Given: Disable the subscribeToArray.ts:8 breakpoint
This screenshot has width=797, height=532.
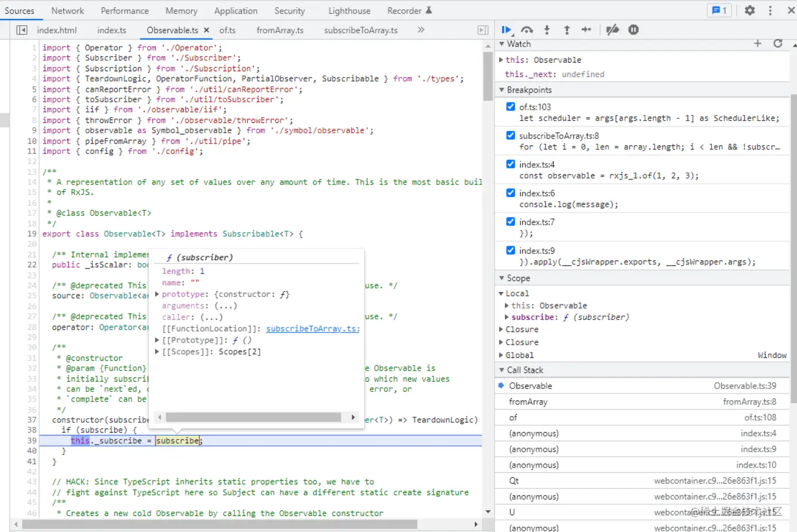Looking at the screenshot, I should click(510, 136).
